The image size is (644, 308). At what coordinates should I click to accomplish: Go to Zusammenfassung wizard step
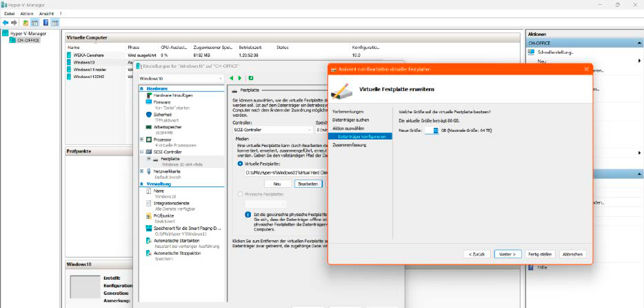(x=349, y=145)
